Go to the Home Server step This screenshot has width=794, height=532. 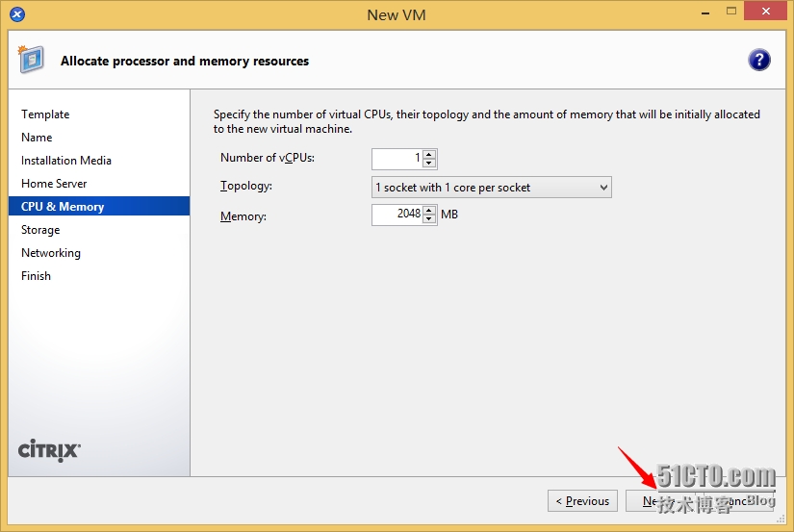pos(54,184)
